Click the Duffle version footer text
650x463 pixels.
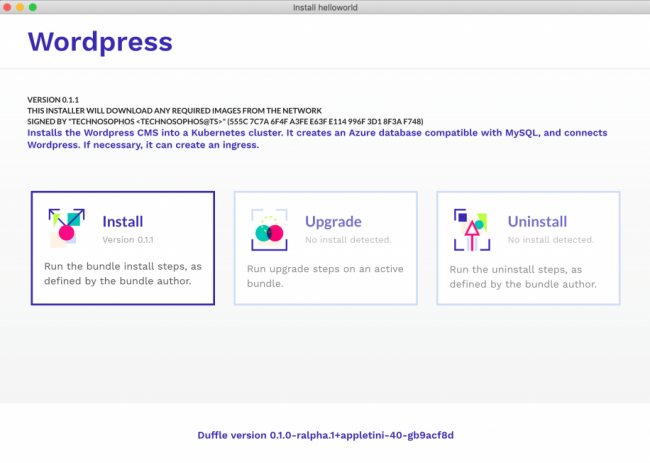[x=325, y=435]
